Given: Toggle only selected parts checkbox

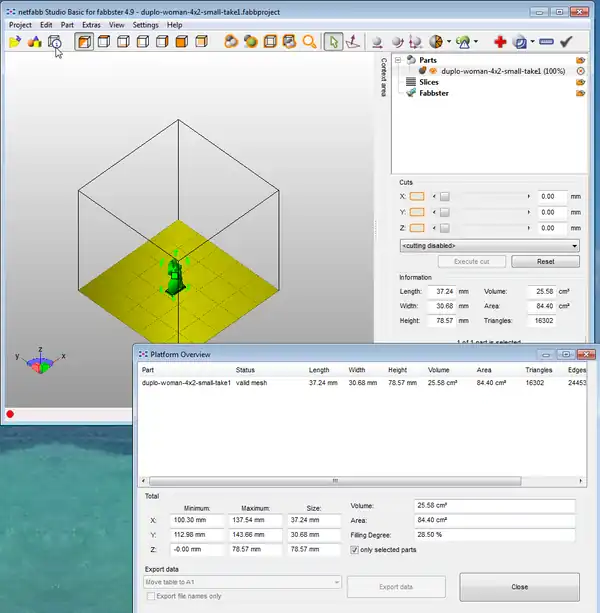Looking at the screenshot, I should 357,550.
